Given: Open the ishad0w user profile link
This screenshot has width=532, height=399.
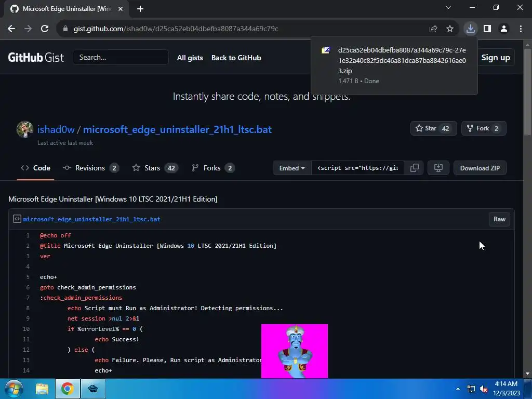Looking at the screenshot, I should point(56,129).
